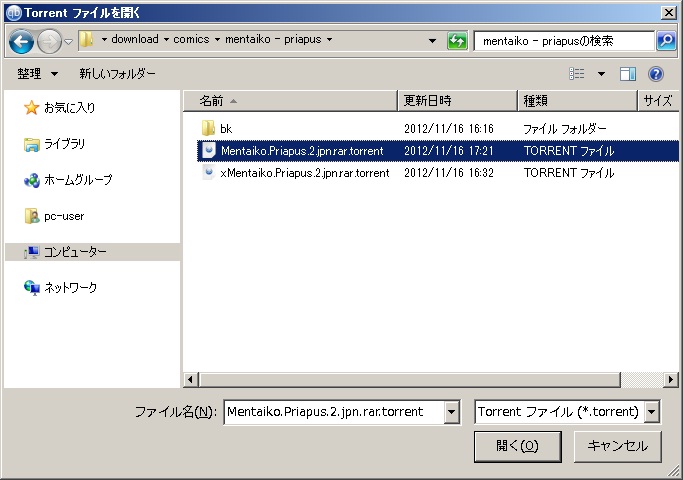Sort by the 名前 column header

(x=291, y=101)
